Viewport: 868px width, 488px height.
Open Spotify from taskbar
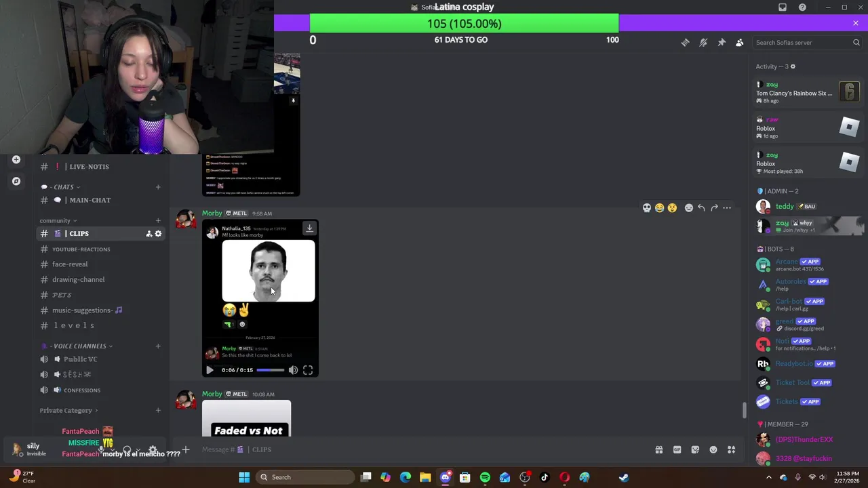pos(485,477)
